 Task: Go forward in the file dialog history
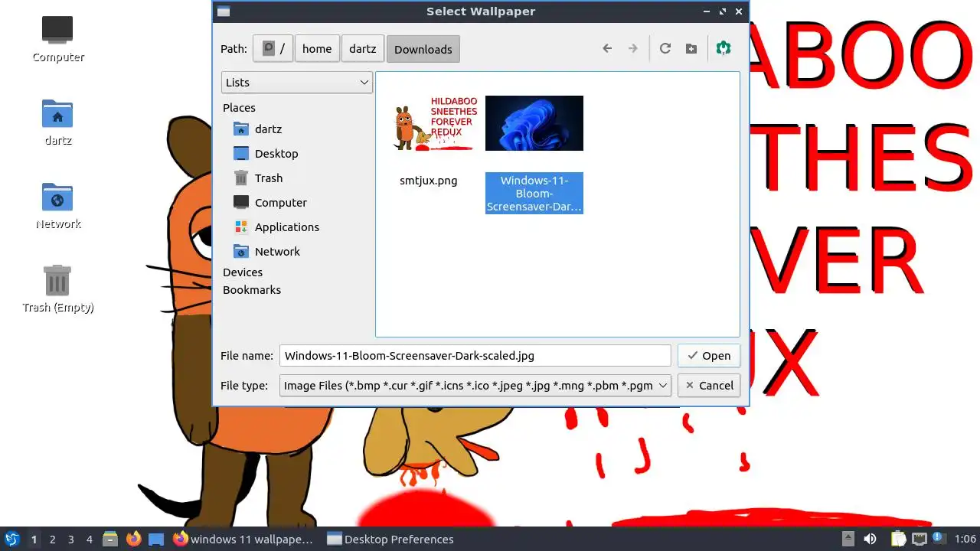[633, 48]
